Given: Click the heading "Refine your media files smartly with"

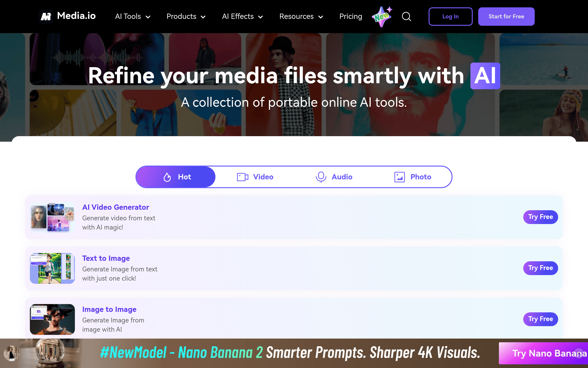Looking at the screenshot, I should click(x=276, y=76).
